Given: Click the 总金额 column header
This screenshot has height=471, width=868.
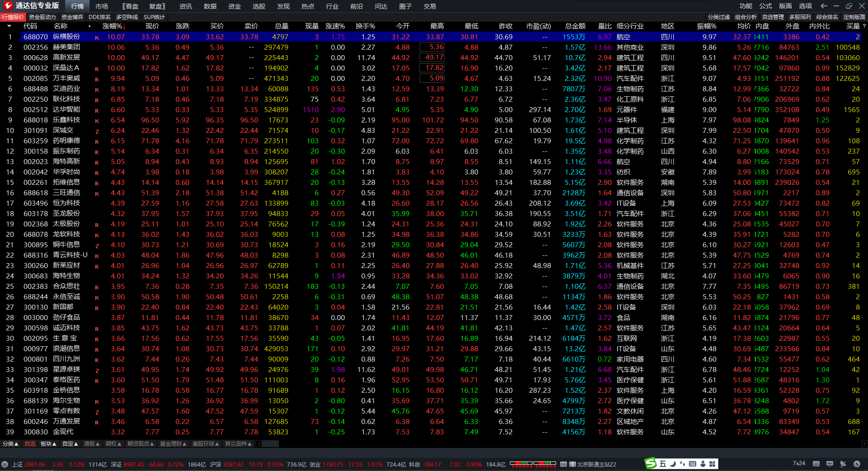Looking at the screenshot, I should coord(575,26).
